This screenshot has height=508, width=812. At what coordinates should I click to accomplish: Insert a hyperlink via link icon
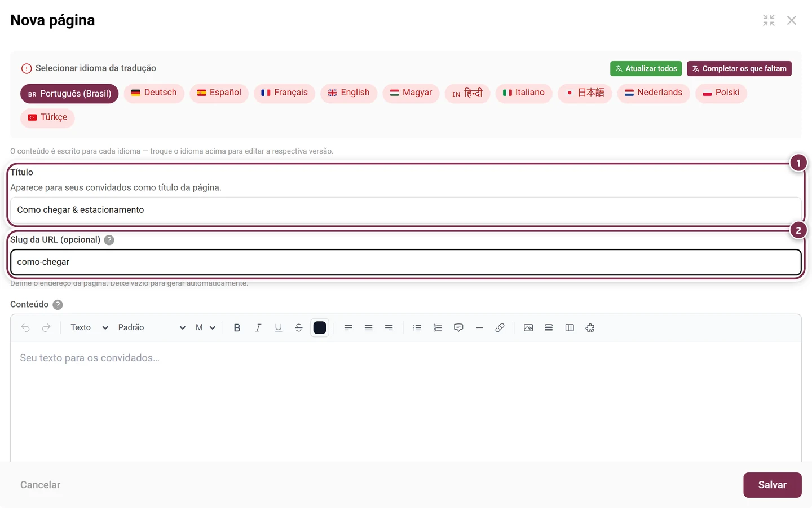[500, 327]
